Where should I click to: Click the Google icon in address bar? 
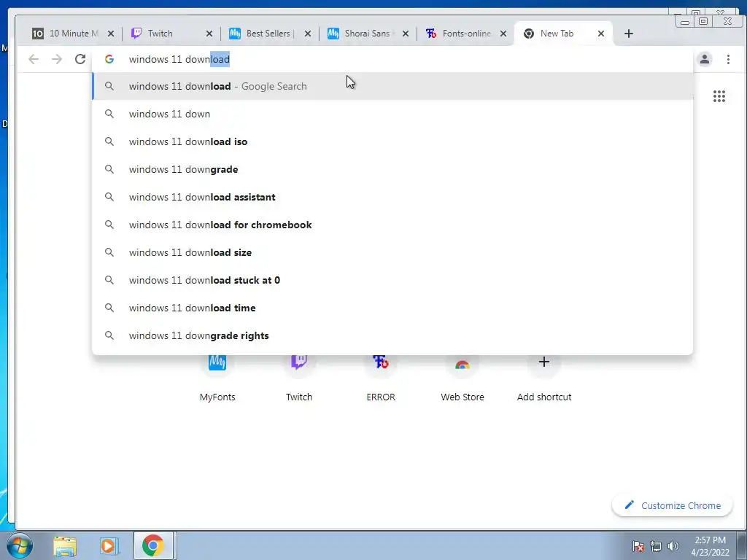pyautogui.click(x=109, y=59)
